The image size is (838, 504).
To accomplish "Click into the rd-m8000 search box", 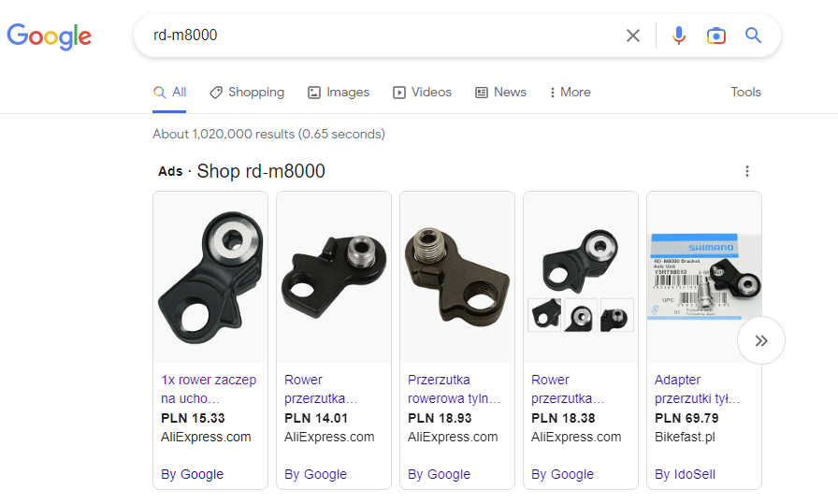I will tap(374, 36).
